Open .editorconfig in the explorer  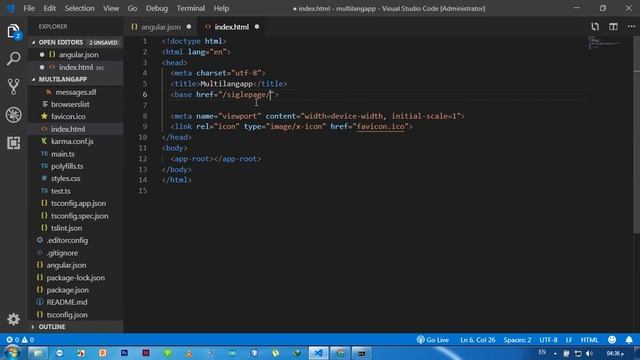tap(76, 240)
